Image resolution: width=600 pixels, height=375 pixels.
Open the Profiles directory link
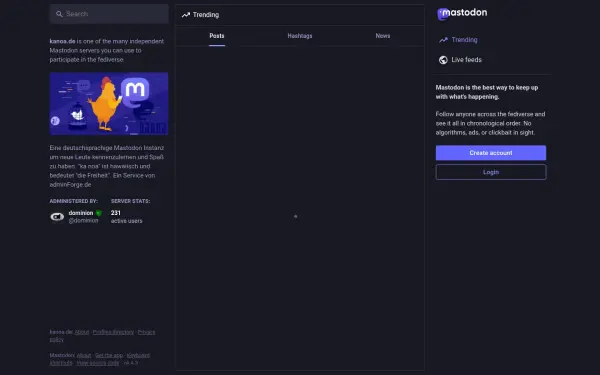click(x=113, y=332)
